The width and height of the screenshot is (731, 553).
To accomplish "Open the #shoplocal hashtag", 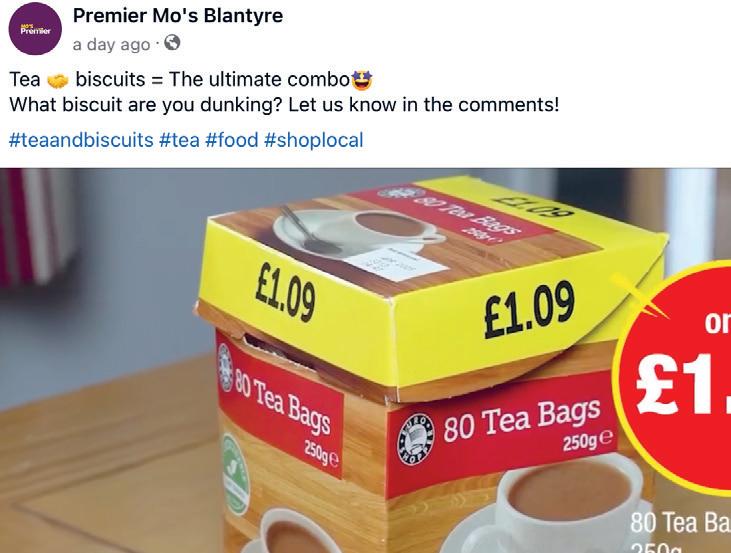I will point(313,140).
